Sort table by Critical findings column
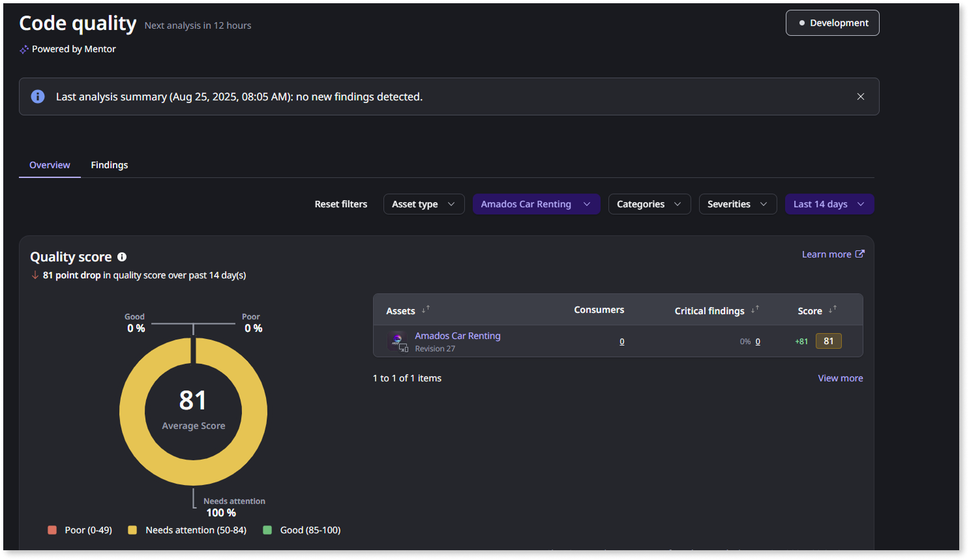Viewport: 969px width, 560px height. tap(754, 310)
